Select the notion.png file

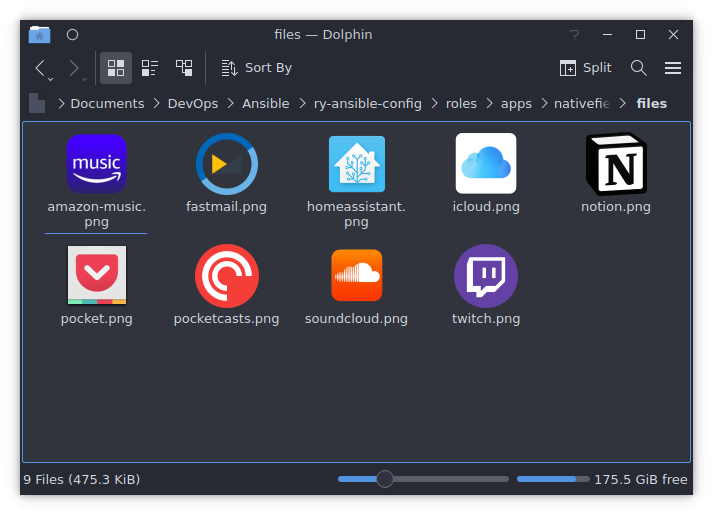(x=615, y=164)
